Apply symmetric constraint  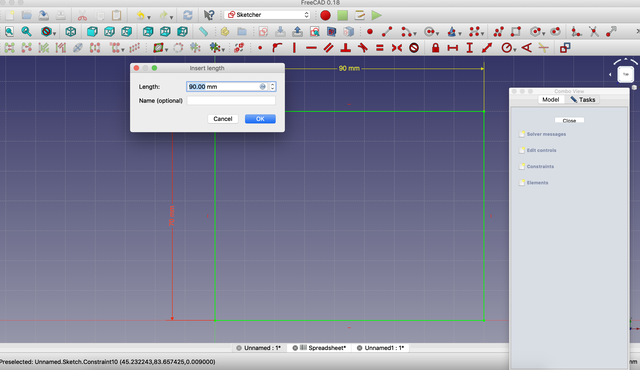coord(397,48)
